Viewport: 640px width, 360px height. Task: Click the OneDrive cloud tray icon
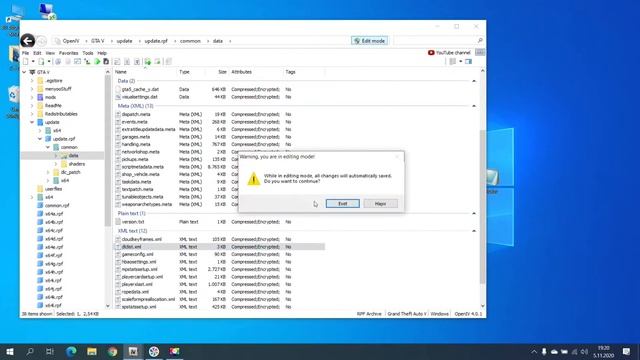click(x=554, y=351)
